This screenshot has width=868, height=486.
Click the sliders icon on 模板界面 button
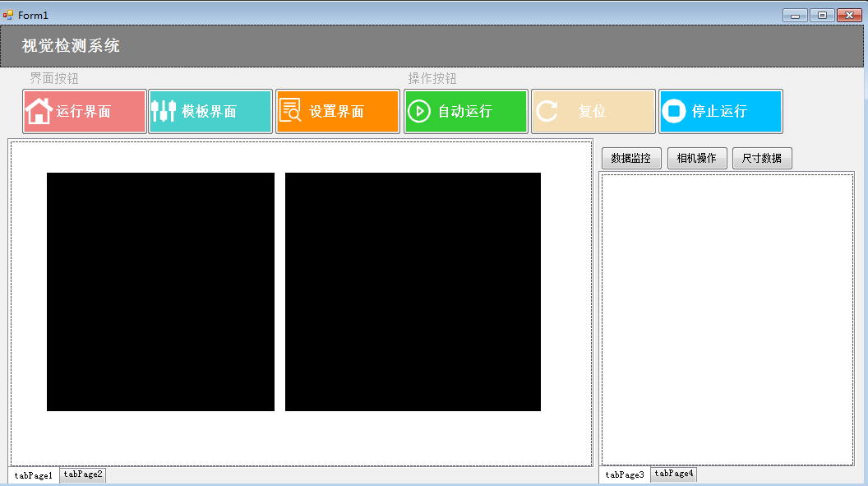(x=164, y=111)
